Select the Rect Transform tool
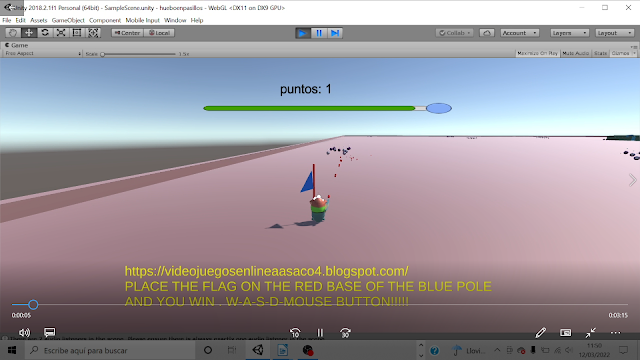Image resolution: width=640 pixels, height=360 pixels. [77, 33]
